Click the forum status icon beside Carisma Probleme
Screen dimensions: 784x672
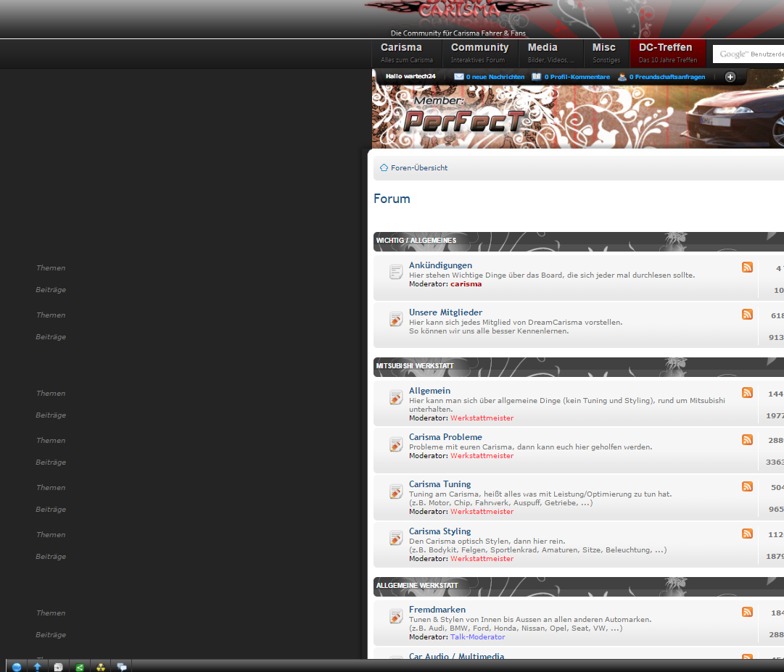[396, 444]
